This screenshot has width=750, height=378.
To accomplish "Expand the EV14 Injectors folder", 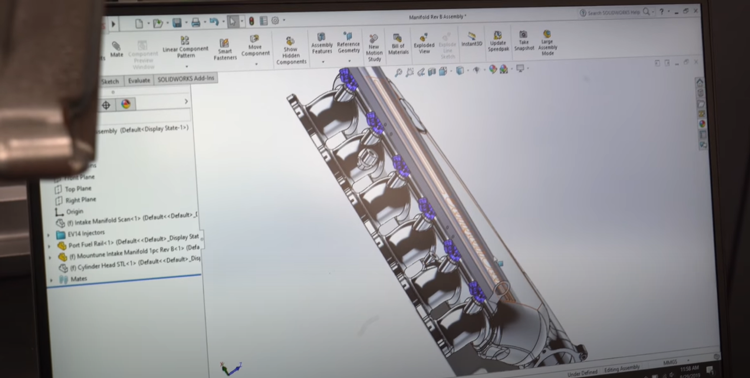I will [x=49, y=234].
